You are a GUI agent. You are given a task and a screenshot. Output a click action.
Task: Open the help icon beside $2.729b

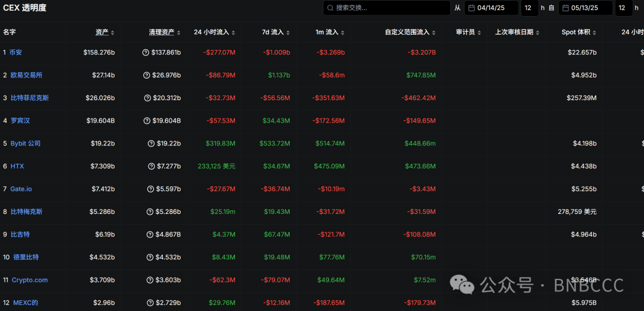[x=150, y=303]
